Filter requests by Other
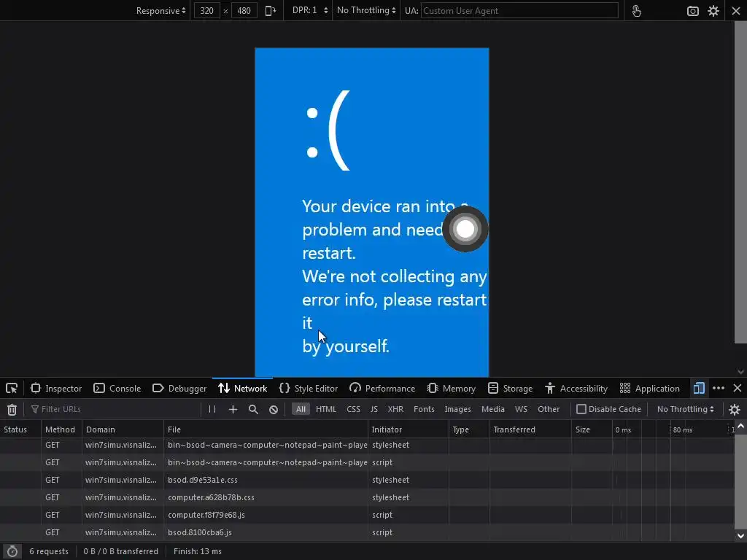The width and height of the screenshot is (747, 560). [x=549, y=409]
